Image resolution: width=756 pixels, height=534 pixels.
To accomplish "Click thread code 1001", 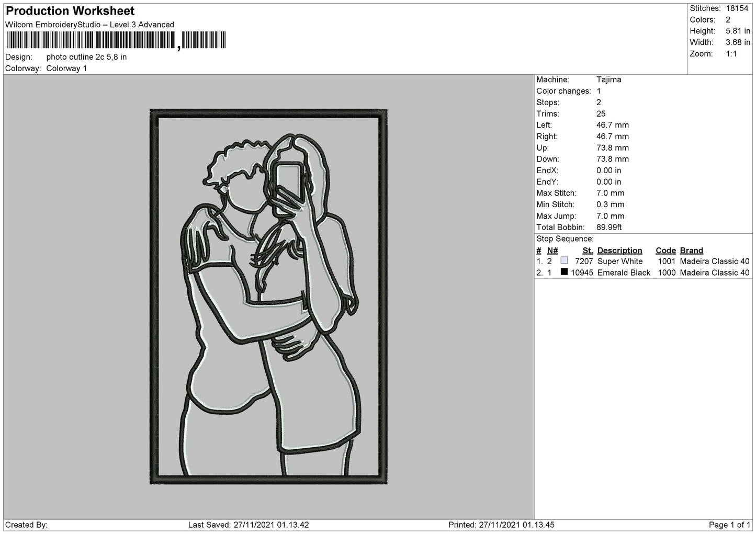I will point(667,262).
